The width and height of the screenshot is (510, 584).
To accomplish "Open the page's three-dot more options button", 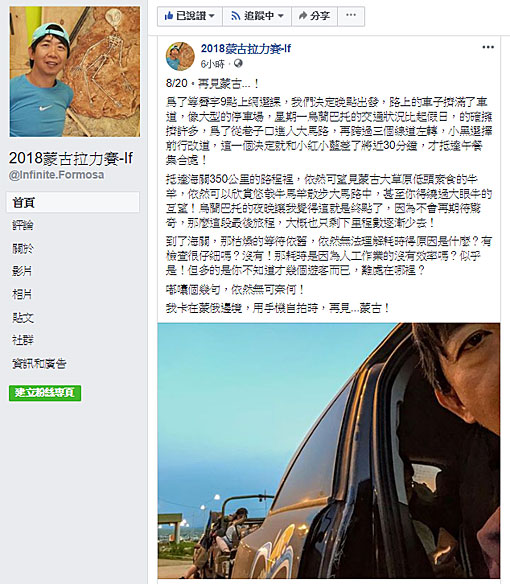I will (x=351, y=16).
